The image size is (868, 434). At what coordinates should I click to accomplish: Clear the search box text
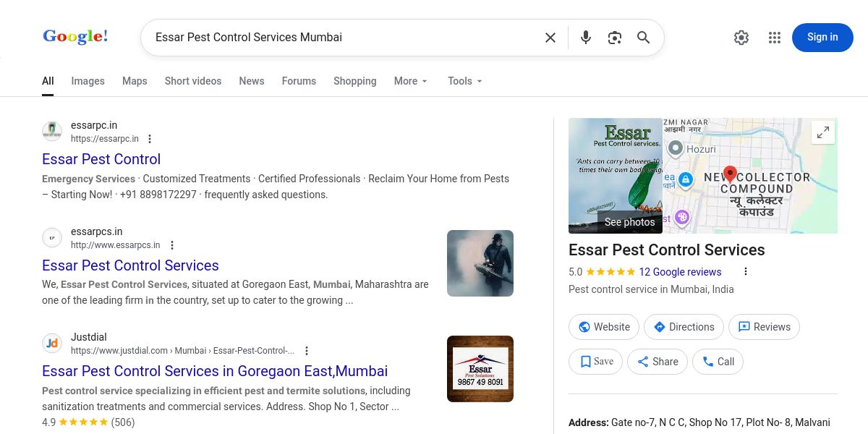(550, 38)
